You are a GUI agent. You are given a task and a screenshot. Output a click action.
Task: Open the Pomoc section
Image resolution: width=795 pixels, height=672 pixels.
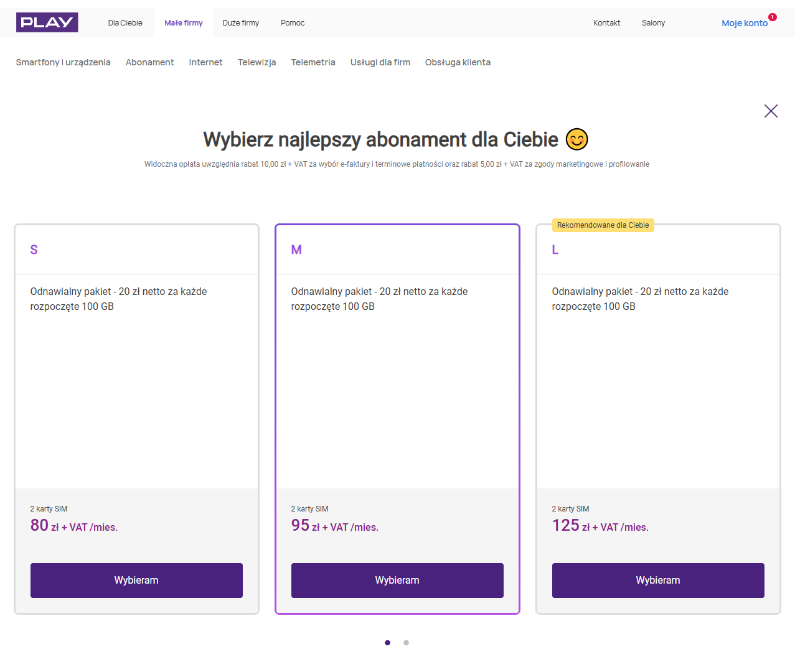293,23
